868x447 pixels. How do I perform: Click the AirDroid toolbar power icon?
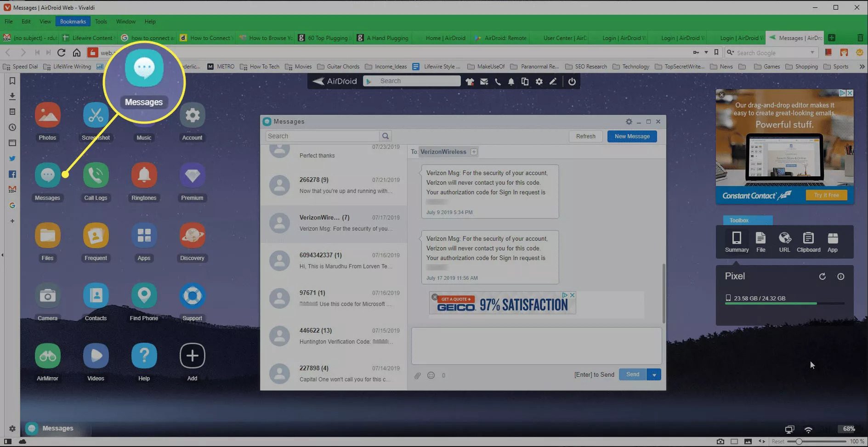tap(572, 81)
